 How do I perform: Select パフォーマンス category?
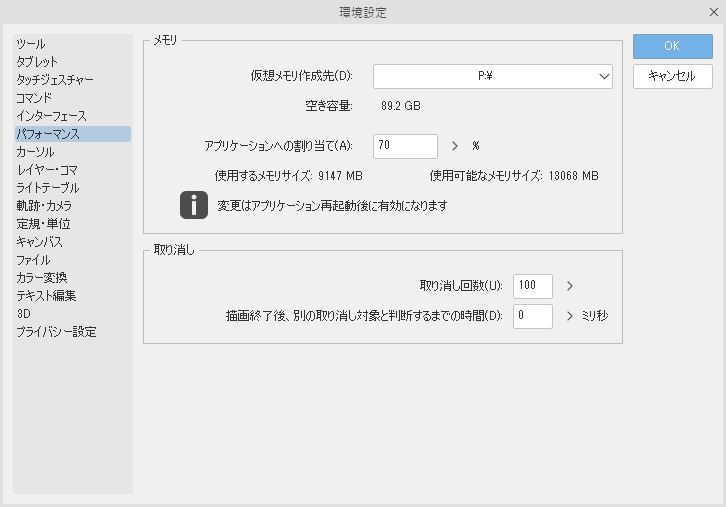[x=73, y=134]
